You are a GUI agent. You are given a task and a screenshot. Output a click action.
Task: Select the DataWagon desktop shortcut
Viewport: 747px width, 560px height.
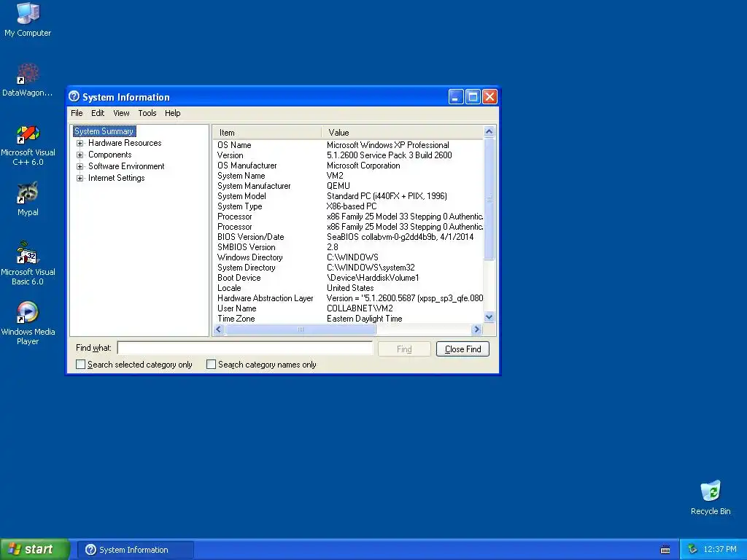click(28, 79)
